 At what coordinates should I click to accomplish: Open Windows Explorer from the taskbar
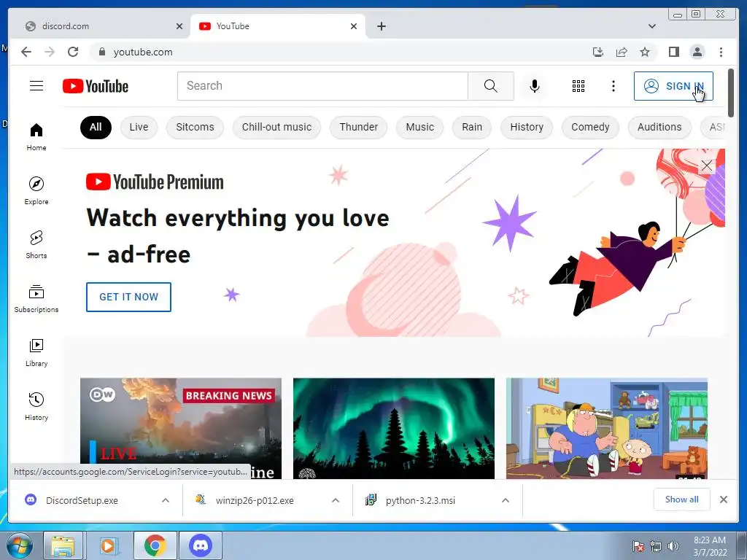(63, 545)
